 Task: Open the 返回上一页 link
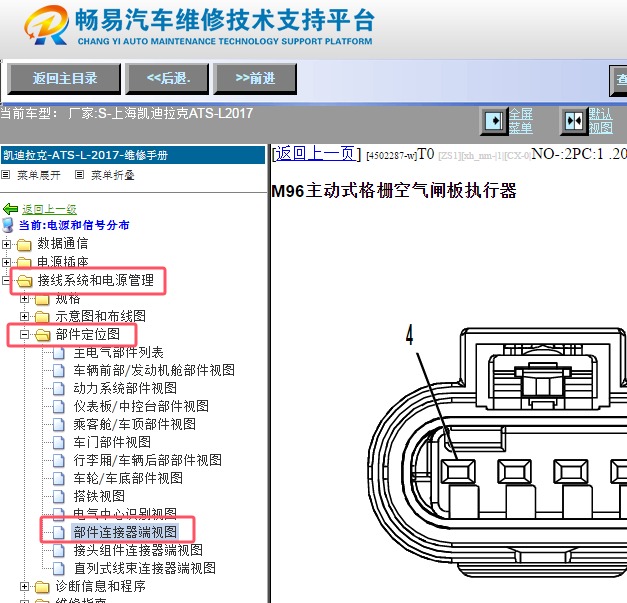(315, 154)
